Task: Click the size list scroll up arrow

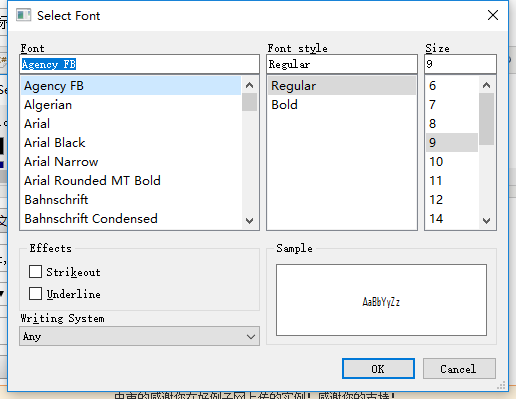Action: (486, 86)
